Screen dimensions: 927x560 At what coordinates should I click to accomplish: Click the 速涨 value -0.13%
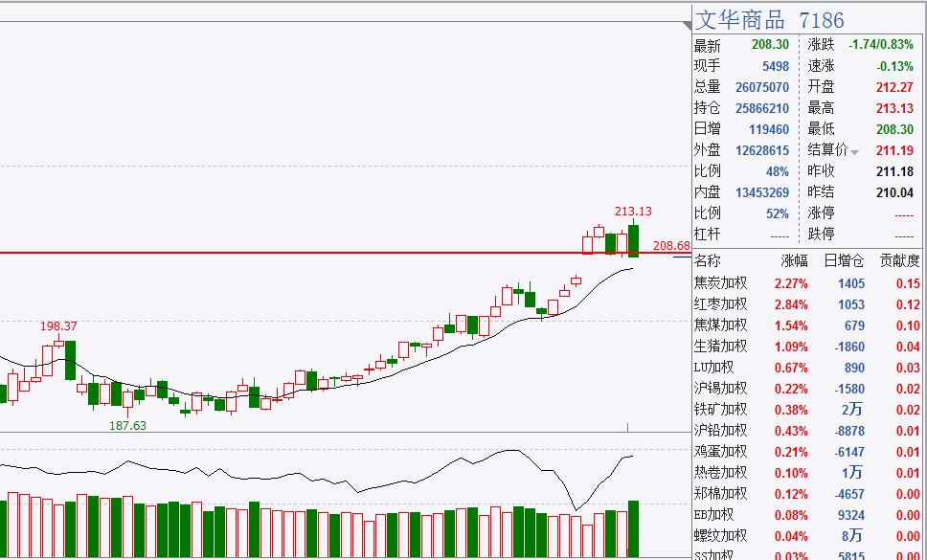click(x=894, y=66)
